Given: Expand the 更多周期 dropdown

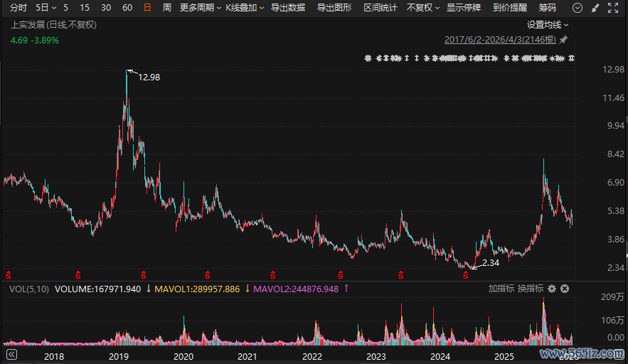Looking at the screenshot, I should pyautogui.click(x=201, y=8).
